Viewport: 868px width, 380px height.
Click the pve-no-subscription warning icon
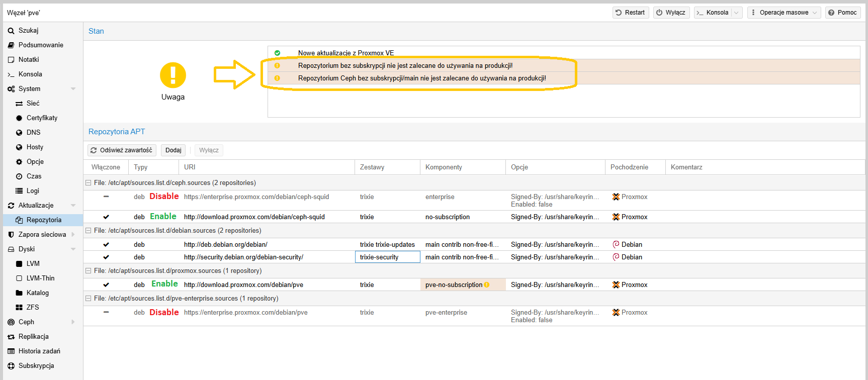487,285
